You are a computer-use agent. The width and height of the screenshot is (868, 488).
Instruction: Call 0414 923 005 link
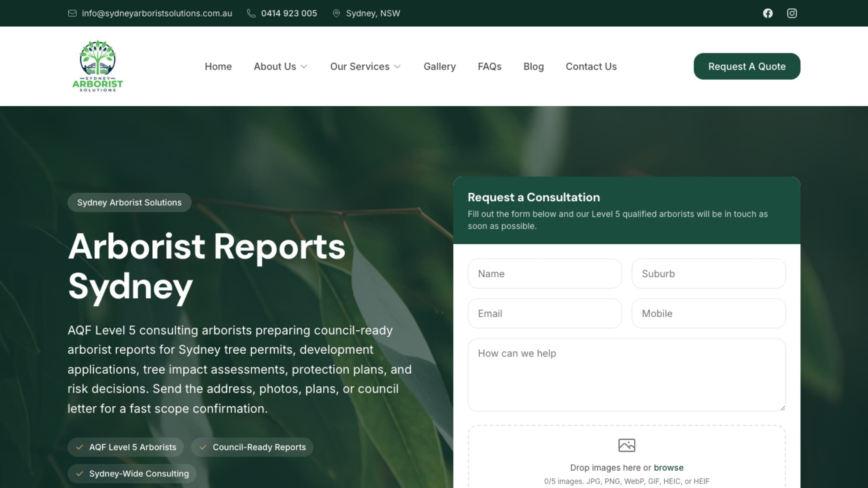[x=289, y=13]
